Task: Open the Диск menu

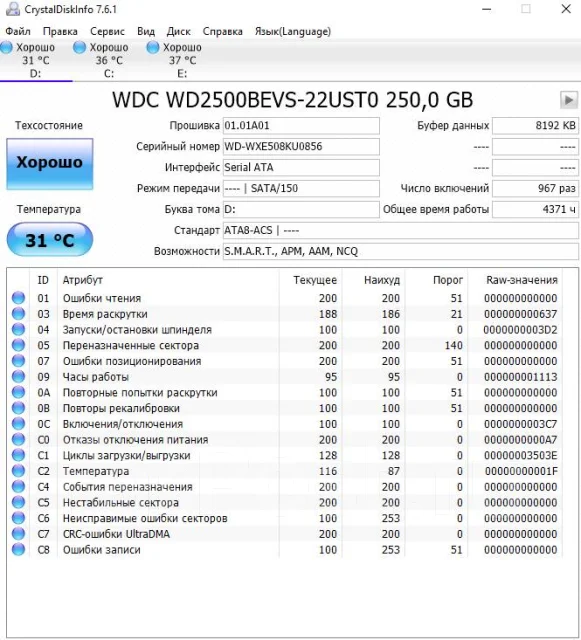Action: [x=178, y=31]
